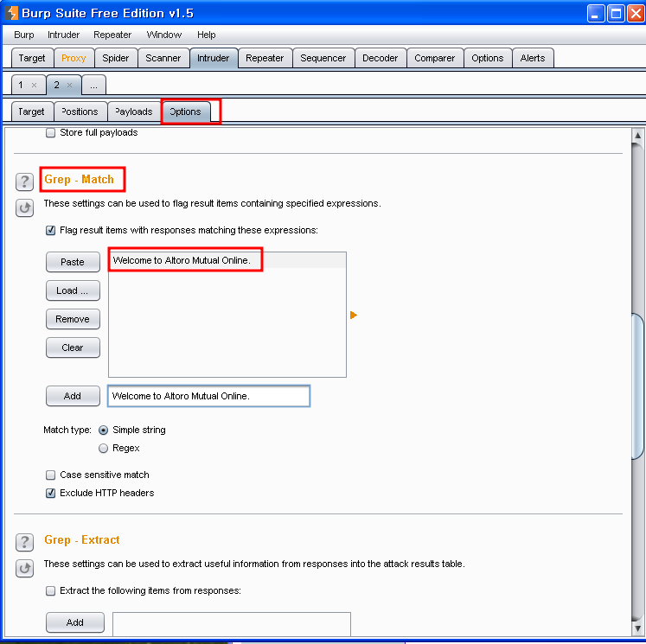The image size is (646, 644).
Task: Click the Clear button
Action: tap(73, 348)
